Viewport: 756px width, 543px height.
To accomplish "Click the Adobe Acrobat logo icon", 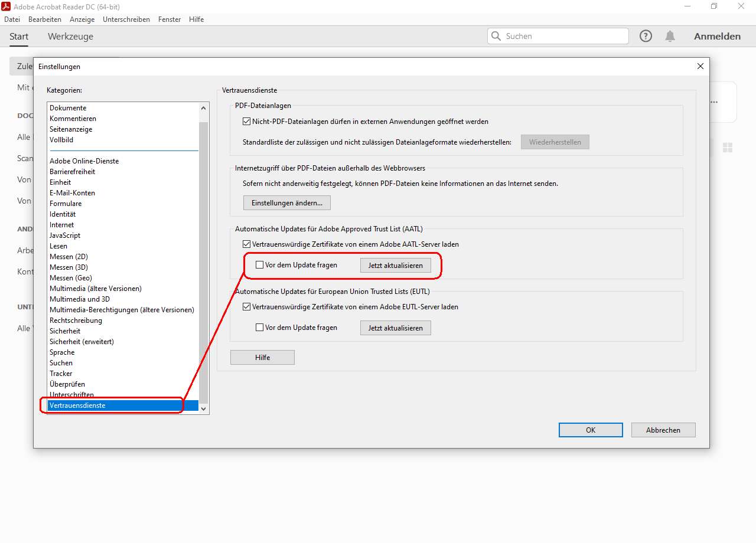I will (x=8, y=6).
